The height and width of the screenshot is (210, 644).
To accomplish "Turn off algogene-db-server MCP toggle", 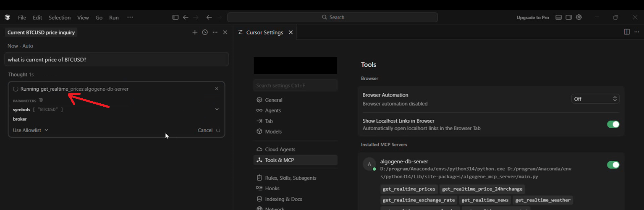I will click(x=613, y=165).
